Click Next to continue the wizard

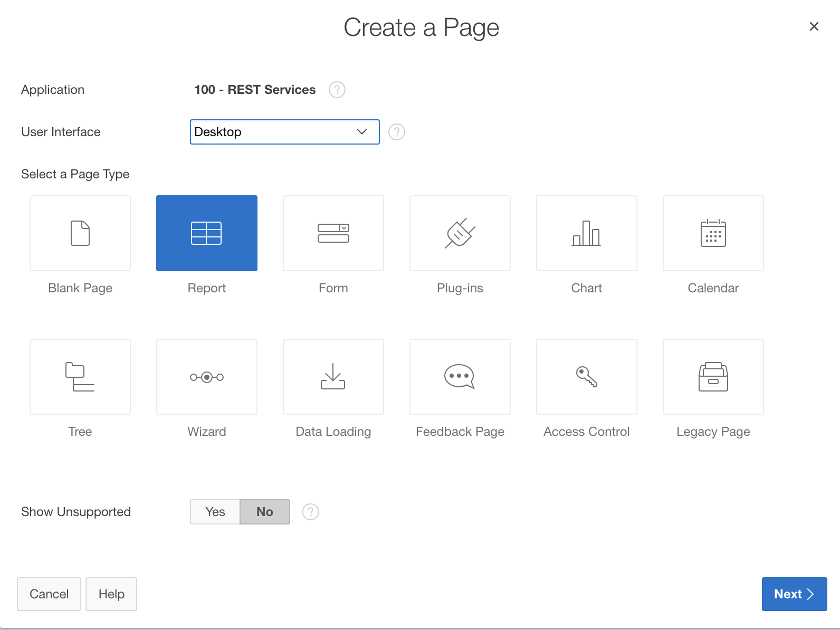click(794, 594)
